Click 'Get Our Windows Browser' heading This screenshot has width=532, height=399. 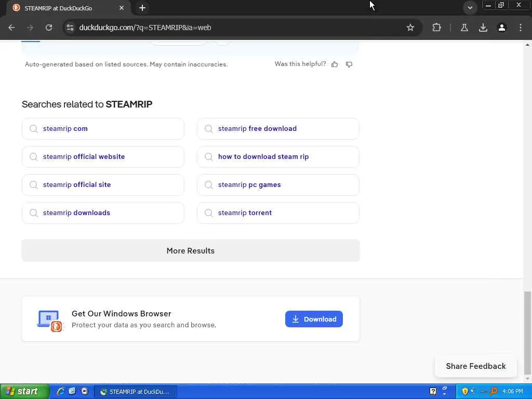tap(122, 313)
